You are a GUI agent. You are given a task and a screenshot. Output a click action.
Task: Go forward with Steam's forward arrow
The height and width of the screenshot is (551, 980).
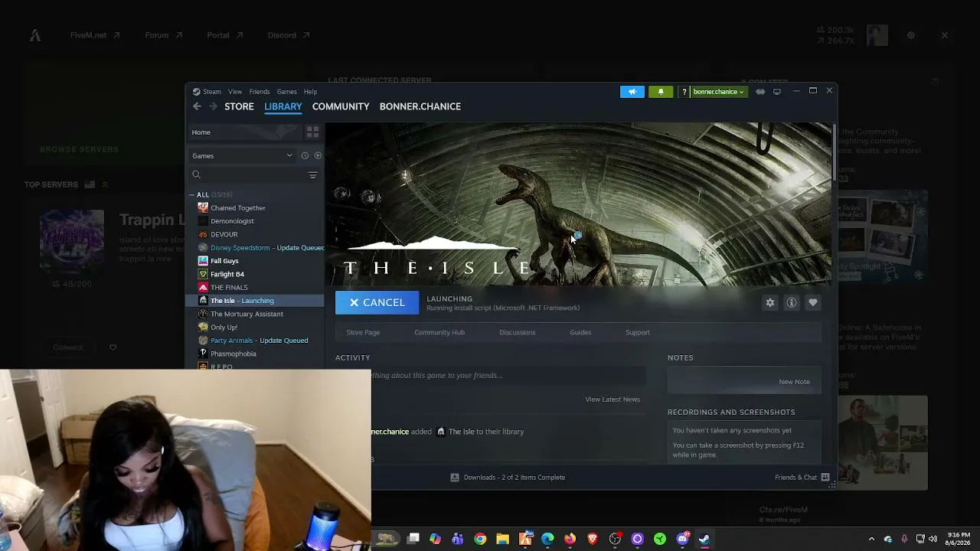(x=213, y=106)
